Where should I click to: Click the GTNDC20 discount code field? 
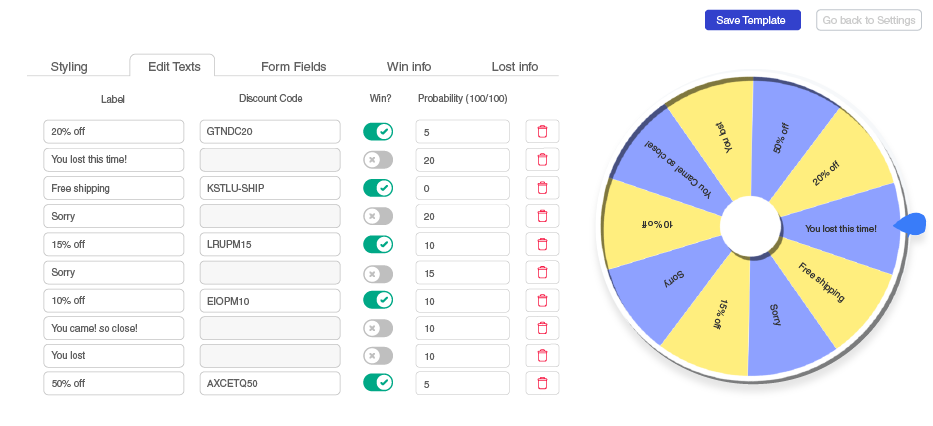point(270,131)
